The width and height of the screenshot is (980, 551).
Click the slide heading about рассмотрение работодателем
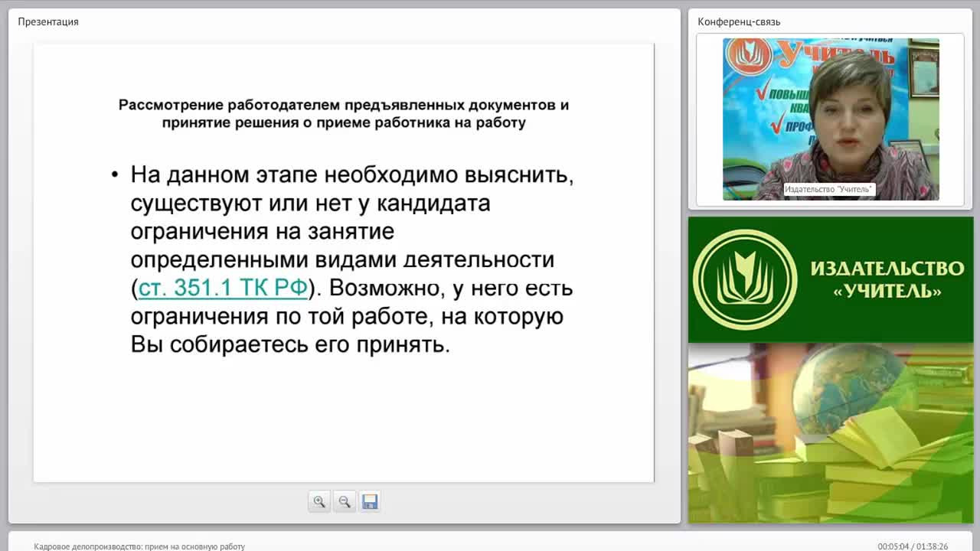point(344,113)
